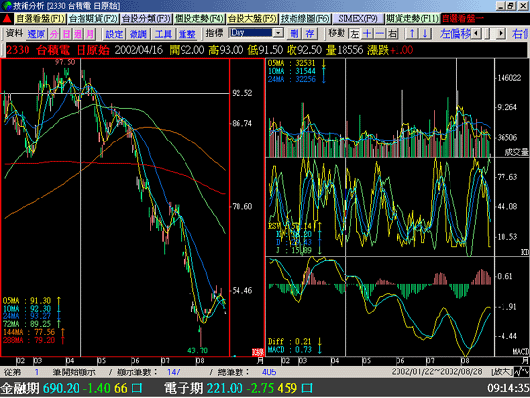The height and width of the screenshot is (398, 530).
Task: Expand the Day indicator dropdown arrow
Action: click(x=279, y=33)
